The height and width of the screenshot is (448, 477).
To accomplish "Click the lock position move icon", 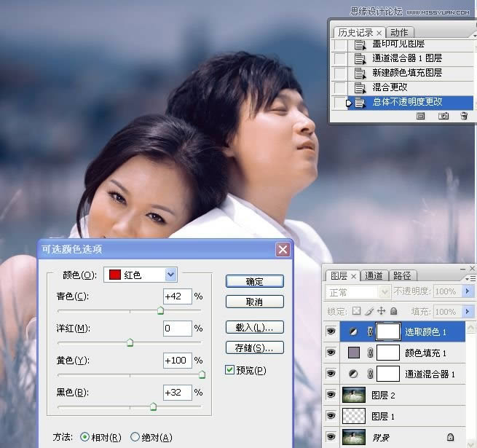I will pyautogui.click(x=381, y=312).
